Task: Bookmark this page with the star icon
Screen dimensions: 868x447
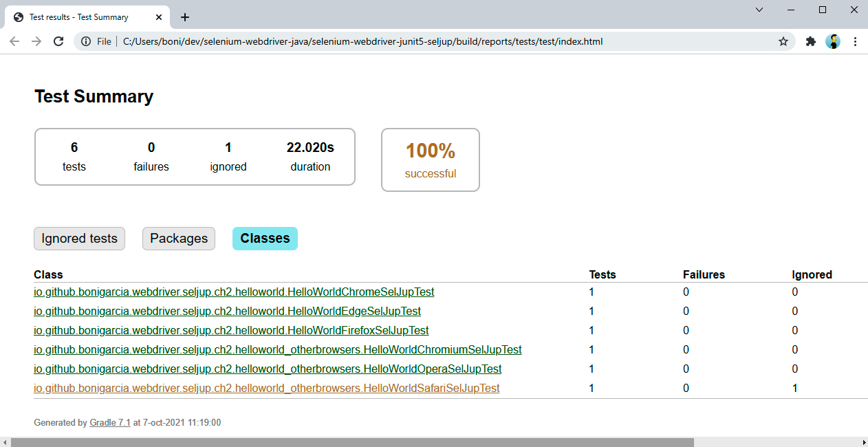Action: click(783, 41)
